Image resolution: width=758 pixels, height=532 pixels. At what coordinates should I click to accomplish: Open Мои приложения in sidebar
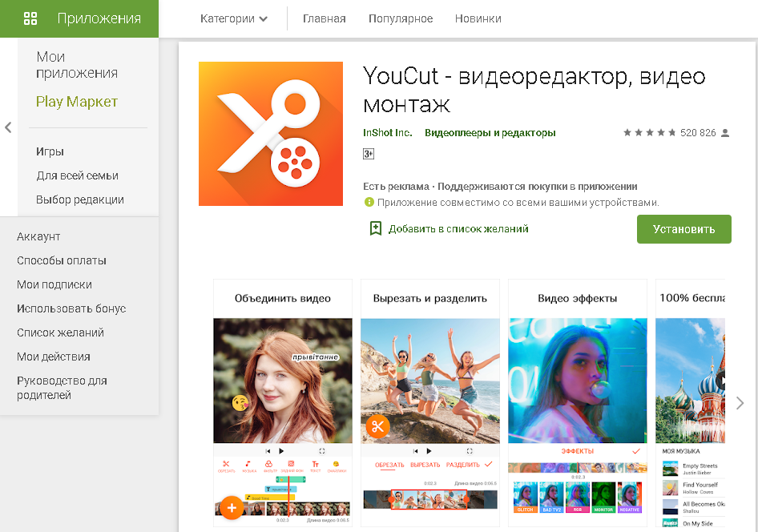coord(77,65)
